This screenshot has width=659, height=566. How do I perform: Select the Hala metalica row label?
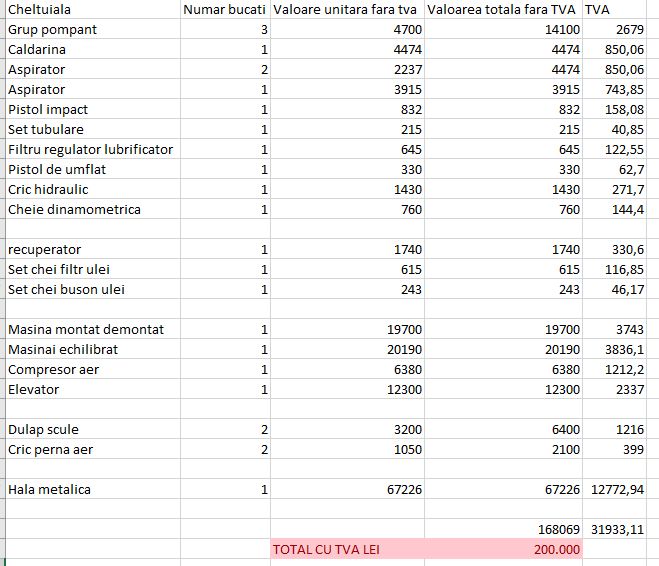pyautogui.click(x=93, y=489)
